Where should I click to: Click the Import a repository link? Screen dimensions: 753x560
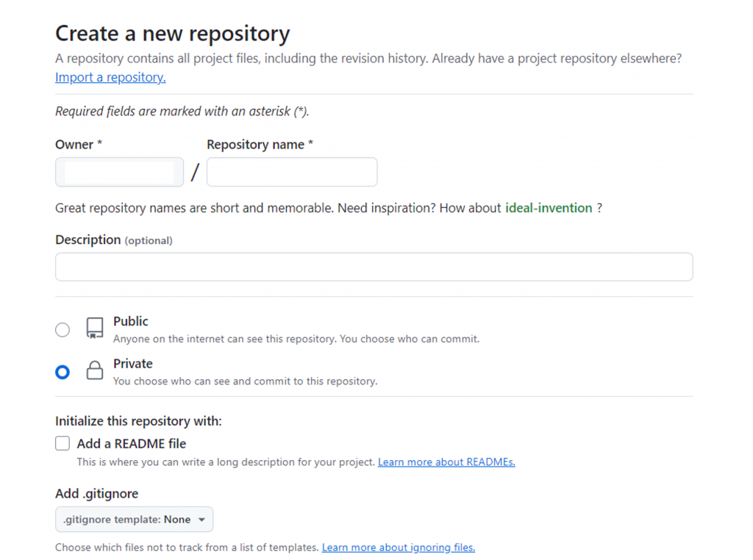tap(110, 77)
